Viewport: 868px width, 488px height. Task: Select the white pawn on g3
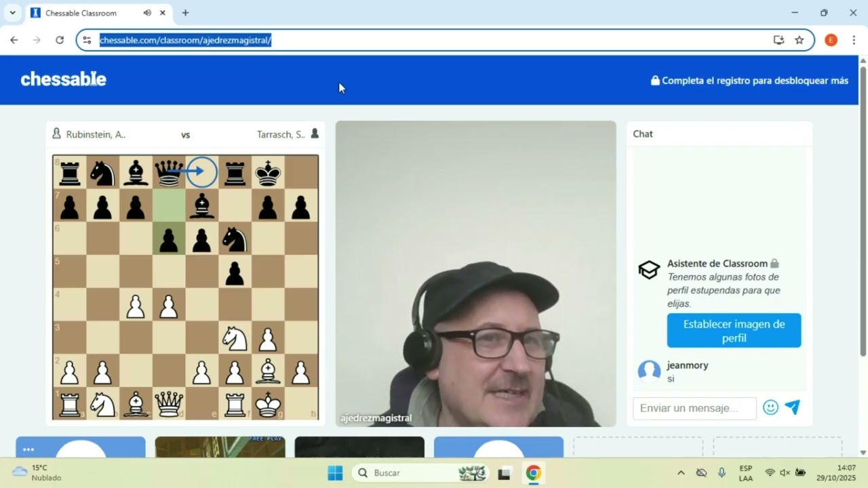point(268,338)
